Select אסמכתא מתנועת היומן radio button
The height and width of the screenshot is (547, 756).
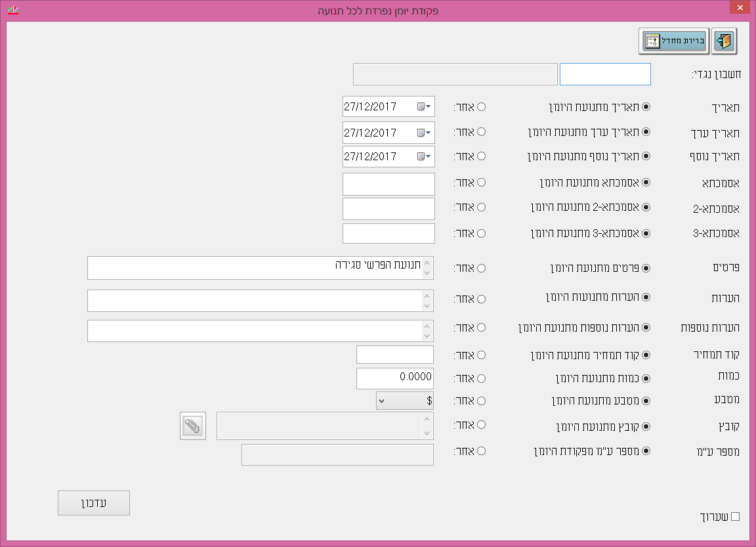[646, 182]
